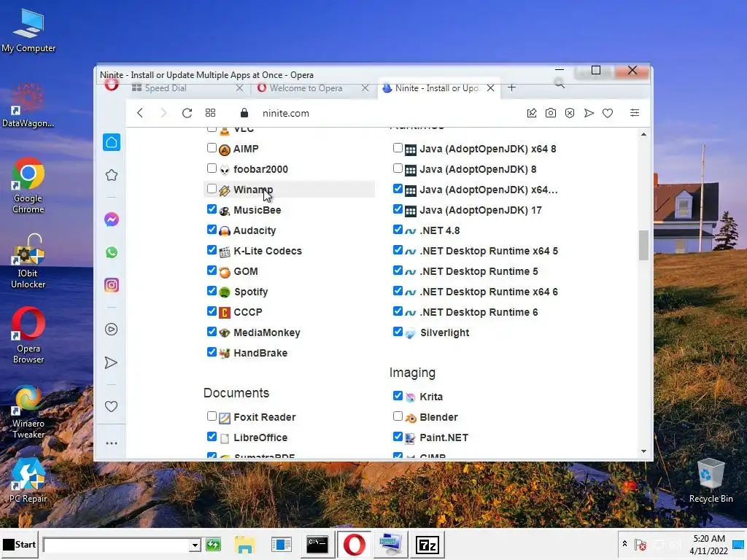Click the Paint.NET label
Viewport: 747px width, 560px height.
(444, 437)
